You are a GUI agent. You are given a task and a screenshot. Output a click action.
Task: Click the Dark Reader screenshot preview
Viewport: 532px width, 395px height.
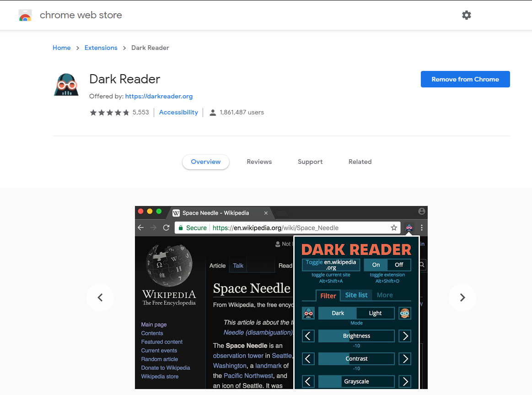pyautogui.click(x=281, y=298)
